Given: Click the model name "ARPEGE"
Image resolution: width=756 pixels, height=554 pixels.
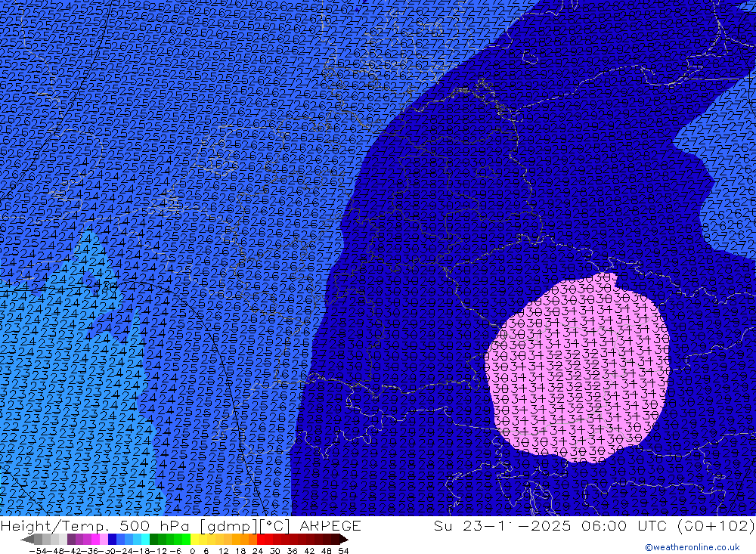Looking at the screenshot, I should pyautogui.click(x=330, y=526).
